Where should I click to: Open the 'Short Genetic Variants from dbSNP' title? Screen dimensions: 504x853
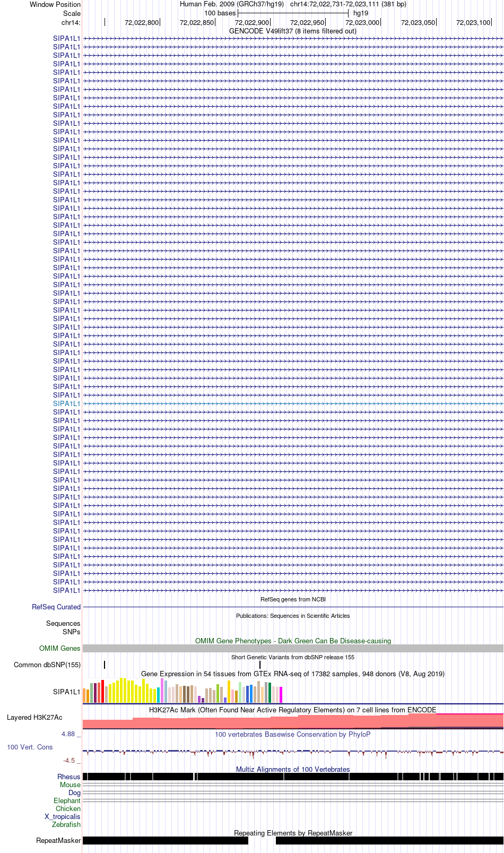[x=293, y=657]
